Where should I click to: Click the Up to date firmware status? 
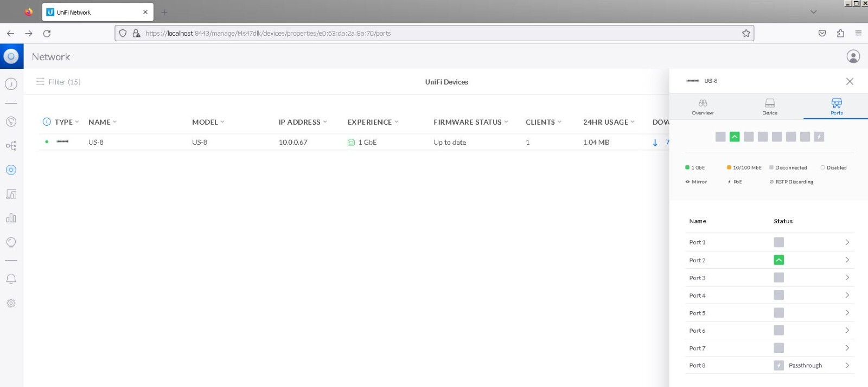(x=450, y=143)
